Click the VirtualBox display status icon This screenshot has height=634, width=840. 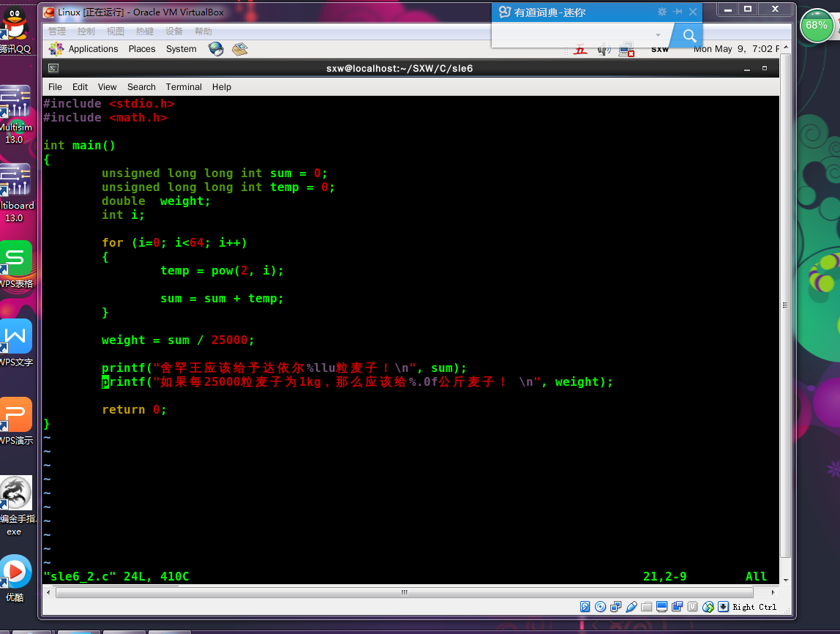click(x=661, y=607)
